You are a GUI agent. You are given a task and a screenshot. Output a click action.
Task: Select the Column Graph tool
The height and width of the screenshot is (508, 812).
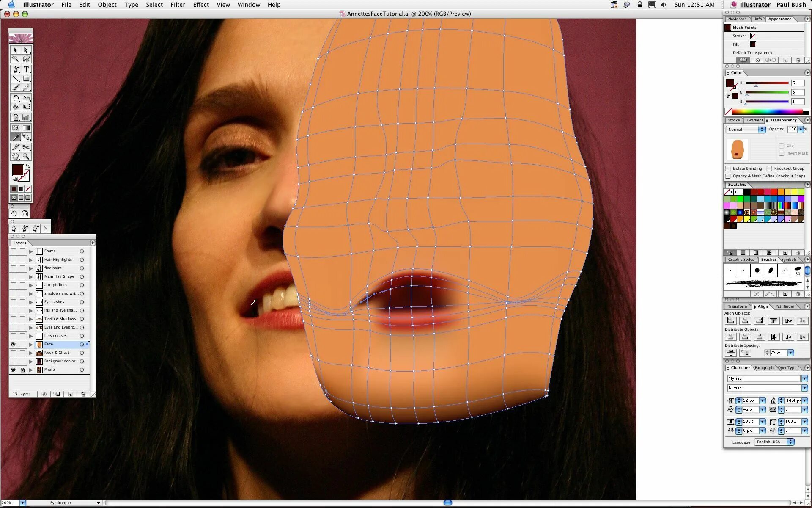[x=26, y=118]
